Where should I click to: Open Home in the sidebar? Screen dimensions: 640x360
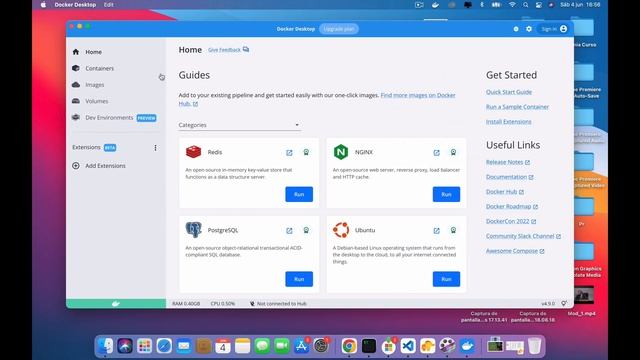[x=93, y=52]
